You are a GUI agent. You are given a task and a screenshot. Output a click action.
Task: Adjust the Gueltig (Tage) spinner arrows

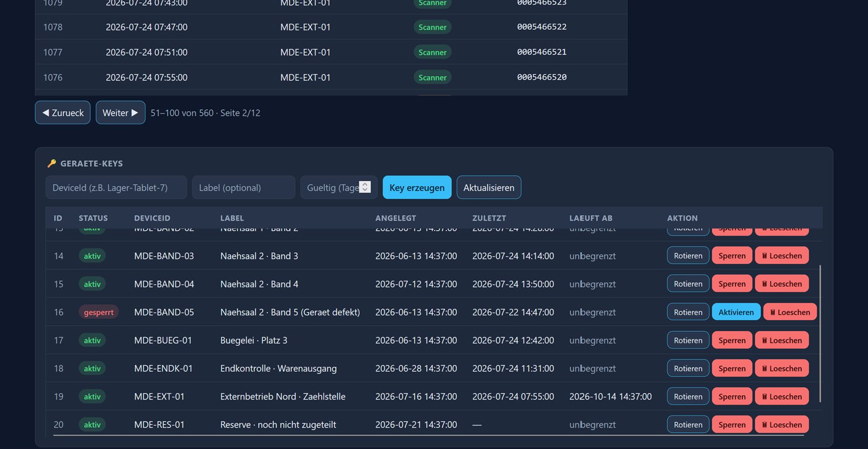tap(365, 187)
